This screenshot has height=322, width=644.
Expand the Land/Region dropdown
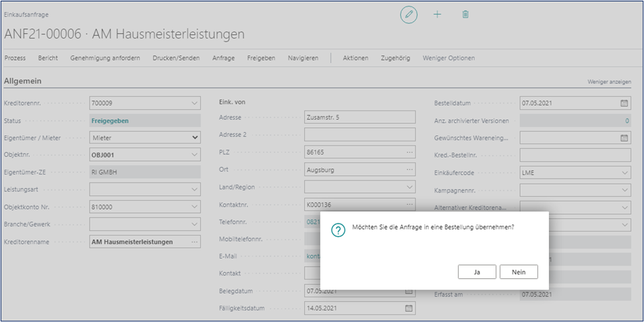(x=409, y=187)
